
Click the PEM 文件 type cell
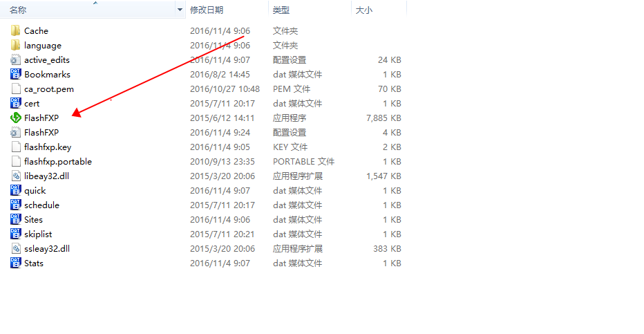[292, 89]
